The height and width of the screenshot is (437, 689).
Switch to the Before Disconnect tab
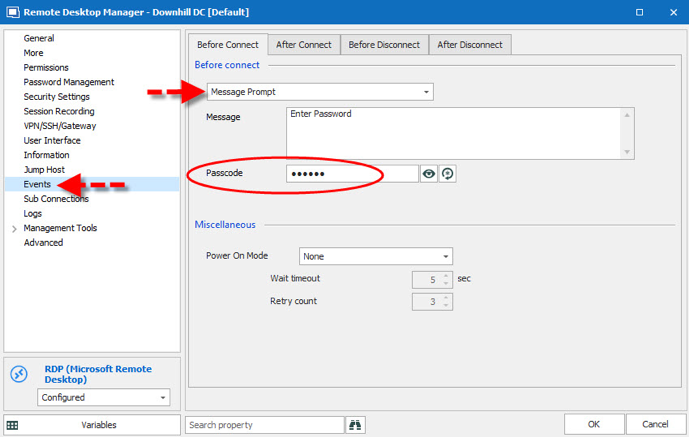384,45
